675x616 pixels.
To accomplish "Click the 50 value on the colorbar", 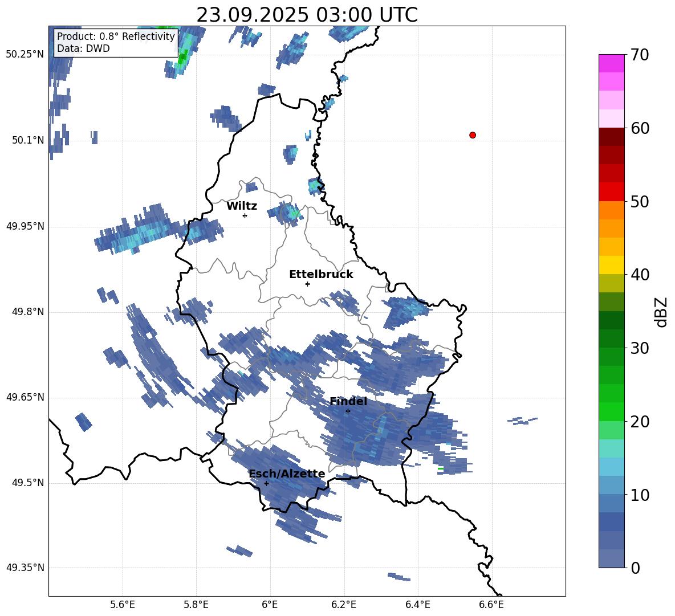I will (640, 202).
